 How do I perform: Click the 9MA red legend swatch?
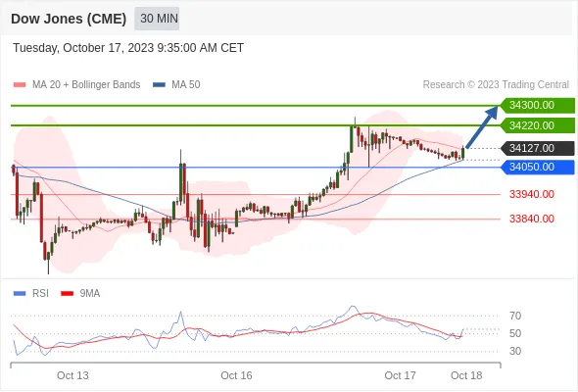point(67,294)
